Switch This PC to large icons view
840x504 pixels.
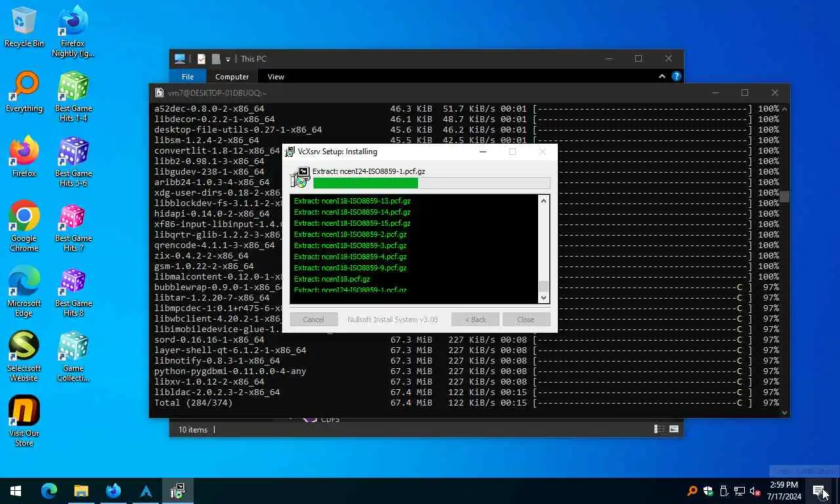coord(673,429)
